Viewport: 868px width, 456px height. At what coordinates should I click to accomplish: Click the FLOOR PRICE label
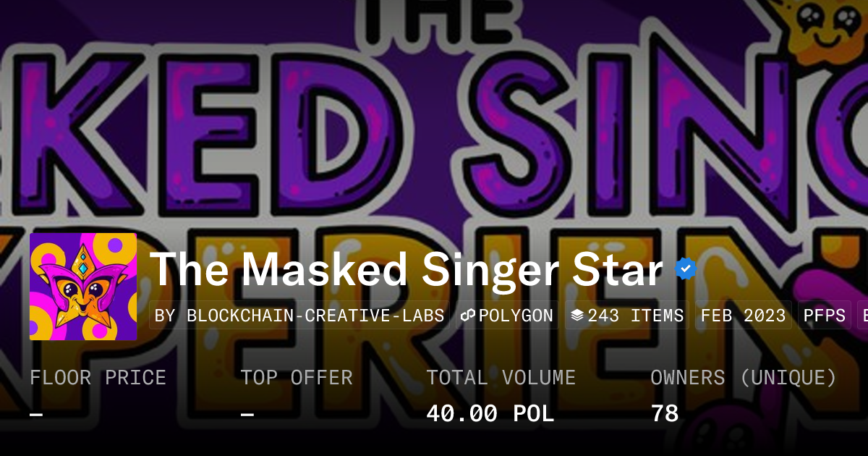98,378
